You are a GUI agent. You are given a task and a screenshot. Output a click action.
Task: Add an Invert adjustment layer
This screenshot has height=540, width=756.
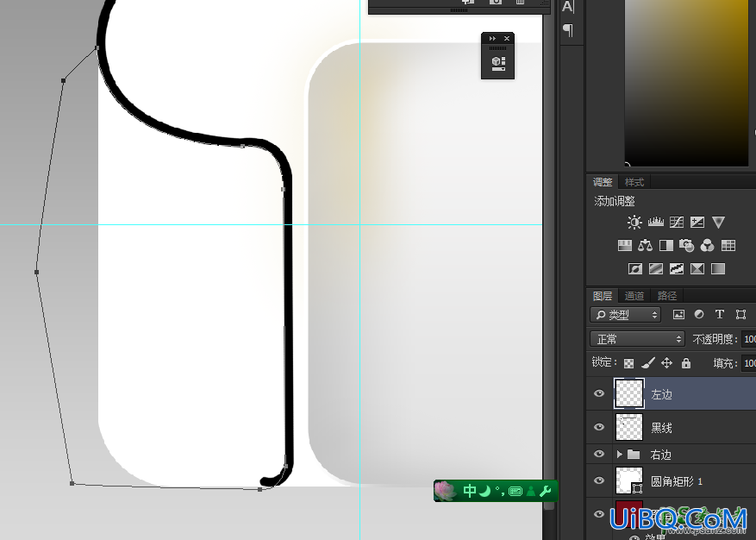point(635,268)
